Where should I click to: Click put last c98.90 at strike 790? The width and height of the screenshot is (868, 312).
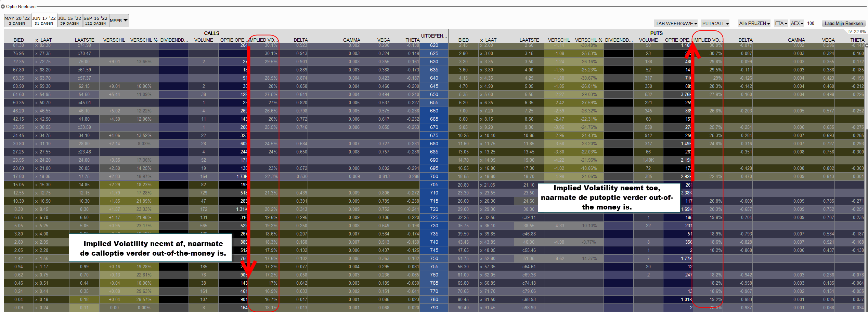(x=529, y=308)
